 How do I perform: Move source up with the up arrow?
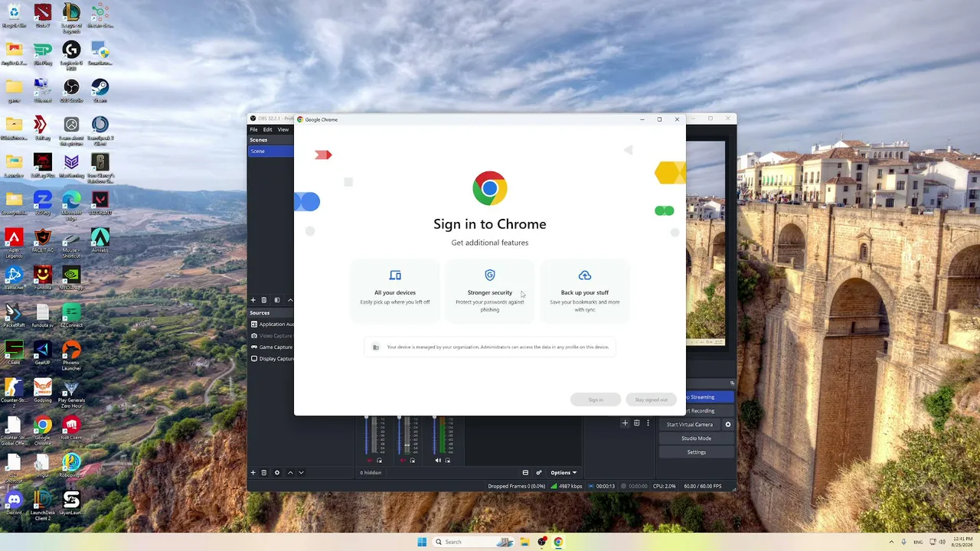(x=290, y=473)
